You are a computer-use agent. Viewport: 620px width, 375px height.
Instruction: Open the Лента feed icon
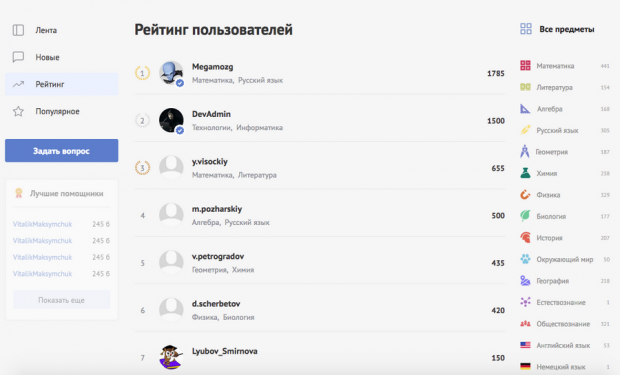[x=18, y=30]
